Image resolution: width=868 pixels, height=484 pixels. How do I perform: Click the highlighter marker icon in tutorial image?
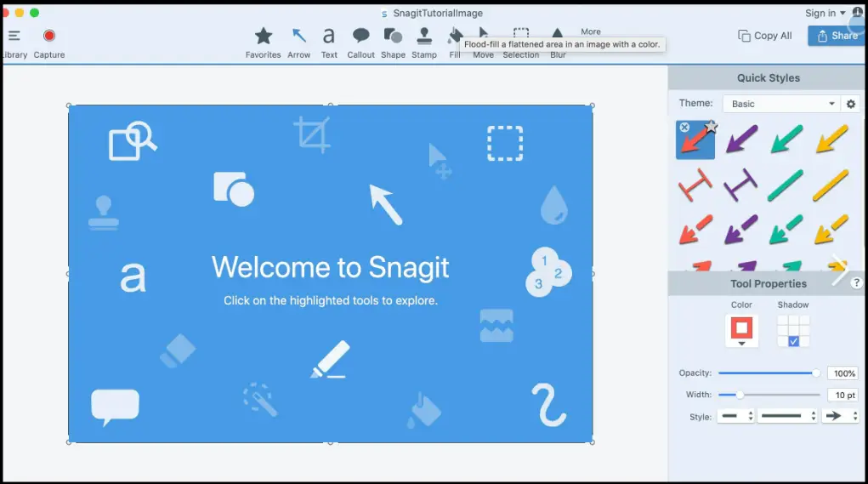click(x=331, y=360)
